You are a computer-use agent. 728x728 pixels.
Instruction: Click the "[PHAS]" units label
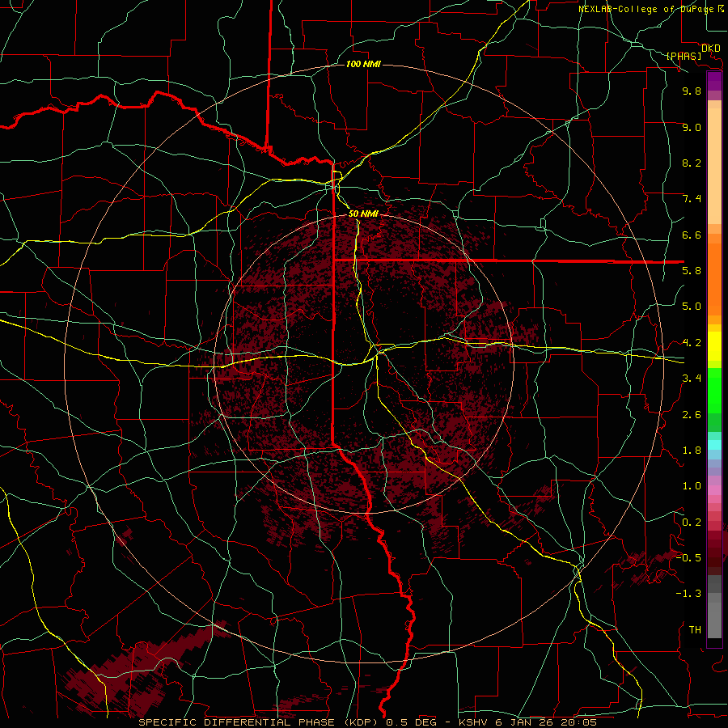pyautogui.click(x=684, y=56)
